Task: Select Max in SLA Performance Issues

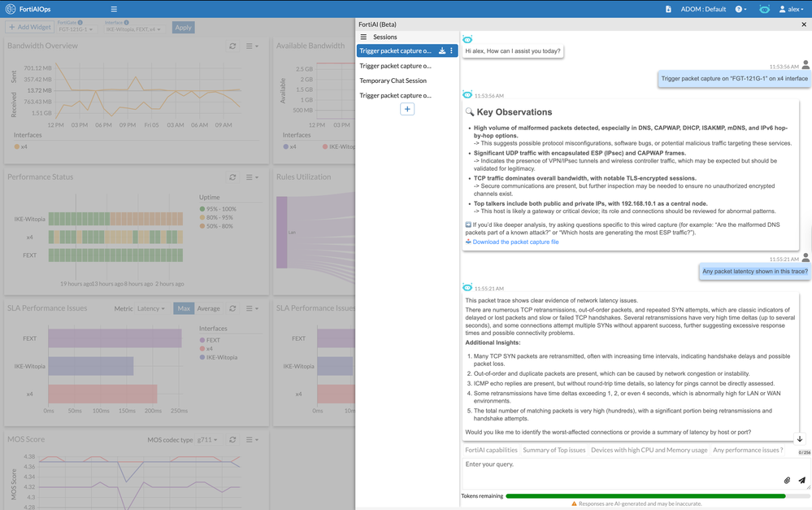Action: [184, 308]
